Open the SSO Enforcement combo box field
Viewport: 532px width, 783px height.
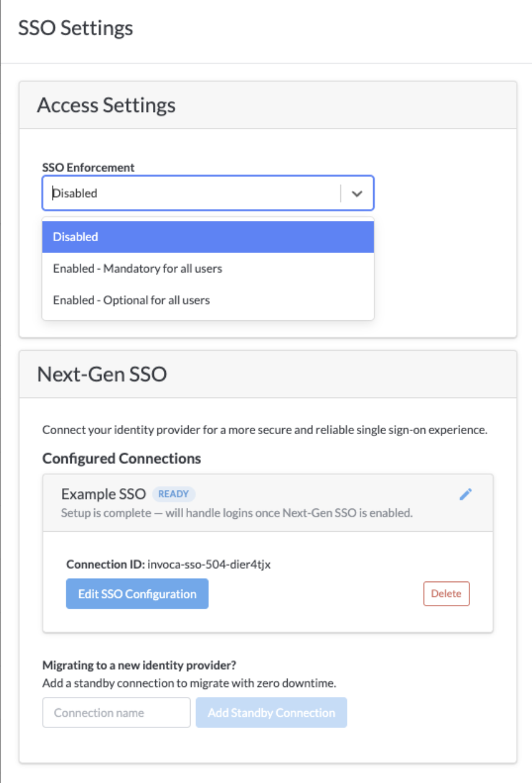point(208,193)
